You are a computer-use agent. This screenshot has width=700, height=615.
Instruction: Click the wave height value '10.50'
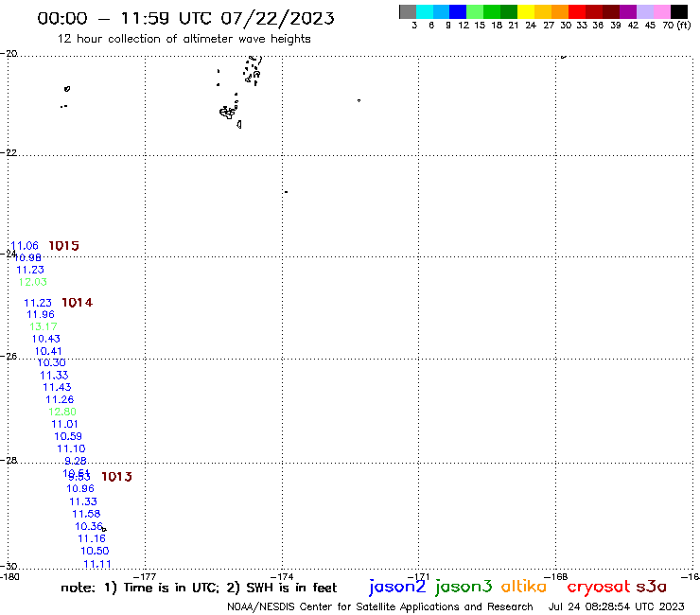pyautogui.click(x=95, y=551)
